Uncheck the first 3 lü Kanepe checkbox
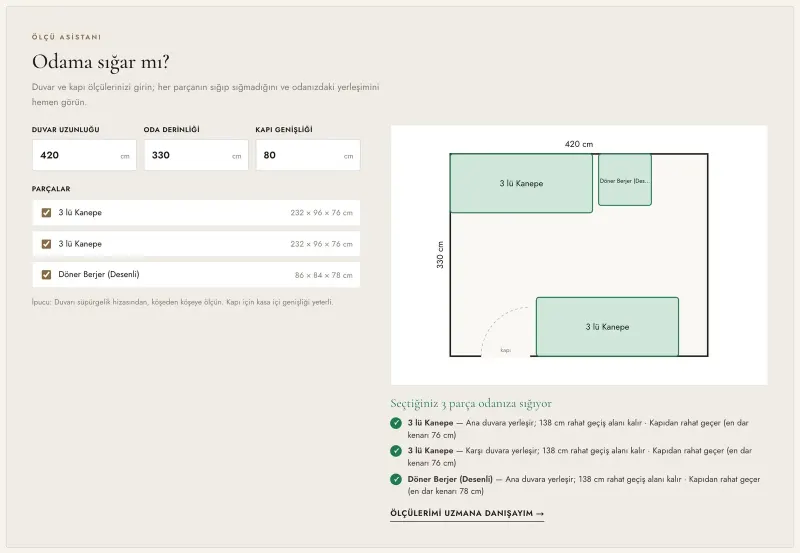The image size is (800, 553). tap(46, 213)
